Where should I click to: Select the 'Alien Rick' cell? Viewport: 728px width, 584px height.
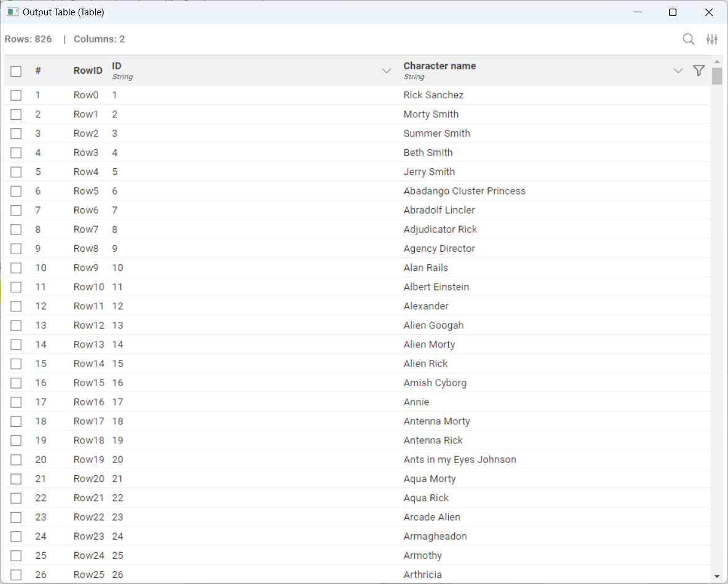(425, 364)
